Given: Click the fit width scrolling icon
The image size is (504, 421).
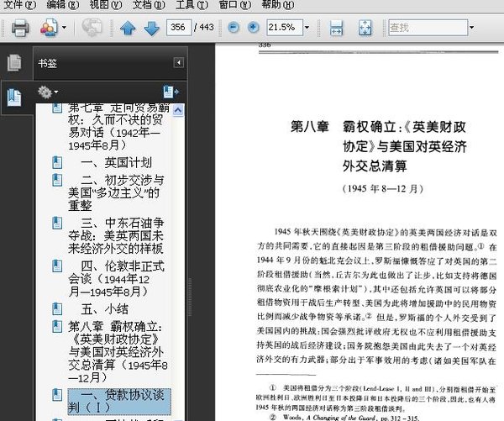Looking at the screenshot, I should [x=336, y=28].
